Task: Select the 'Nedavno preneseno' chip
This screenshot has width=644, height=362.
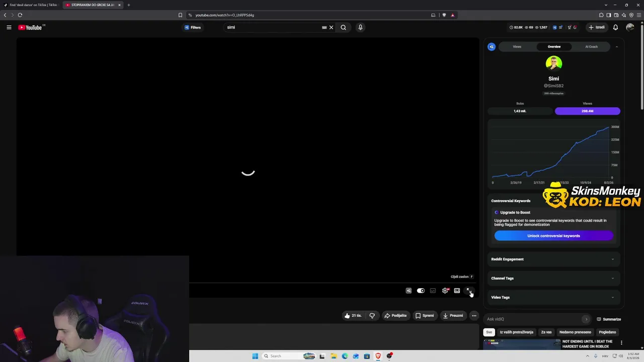Action: coord(576,332)
